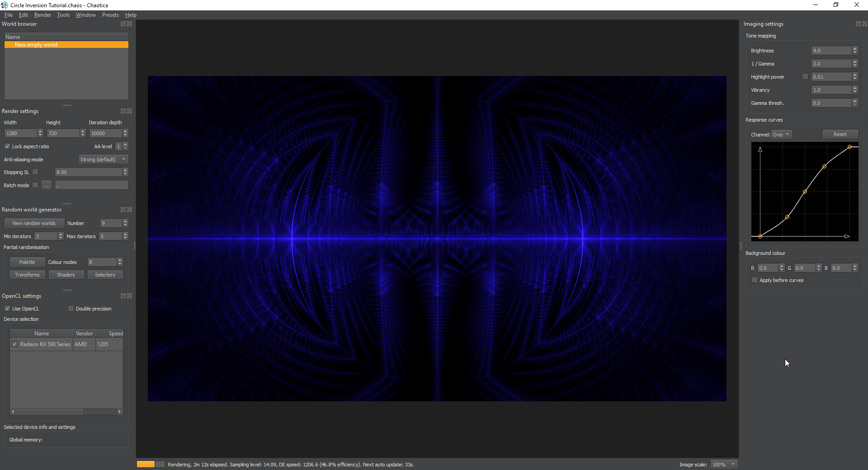Click the Shaders randomisation button
Image resolution: width=868 pixels, height=470 pixels.
(x=66, y=275)
